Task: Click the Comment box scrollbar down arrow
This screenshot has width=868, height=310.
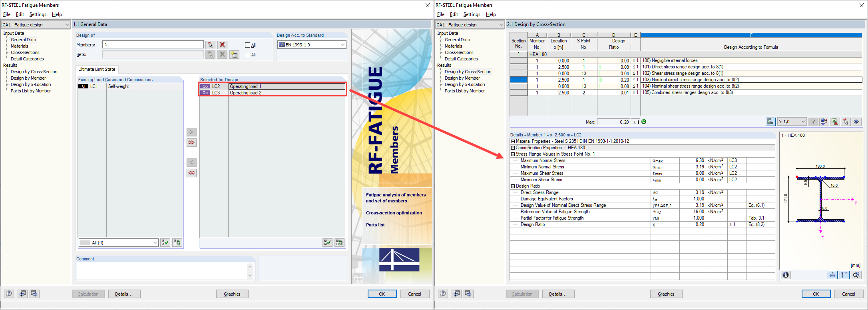Action: [x=250, y=276]
